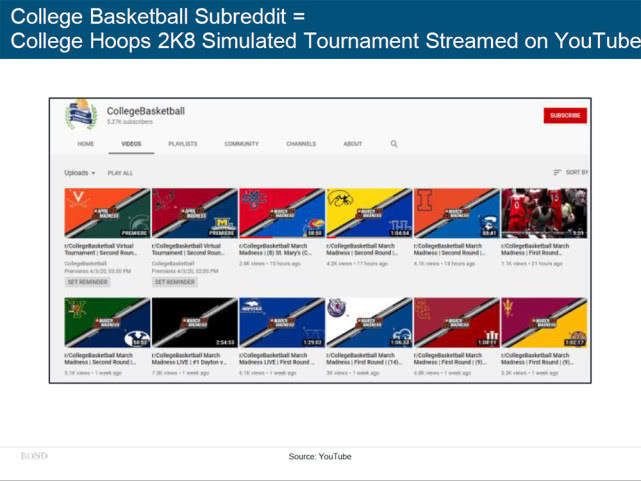Open the orange-green Virginia premiere thumbnail

[x=107, y=213]
